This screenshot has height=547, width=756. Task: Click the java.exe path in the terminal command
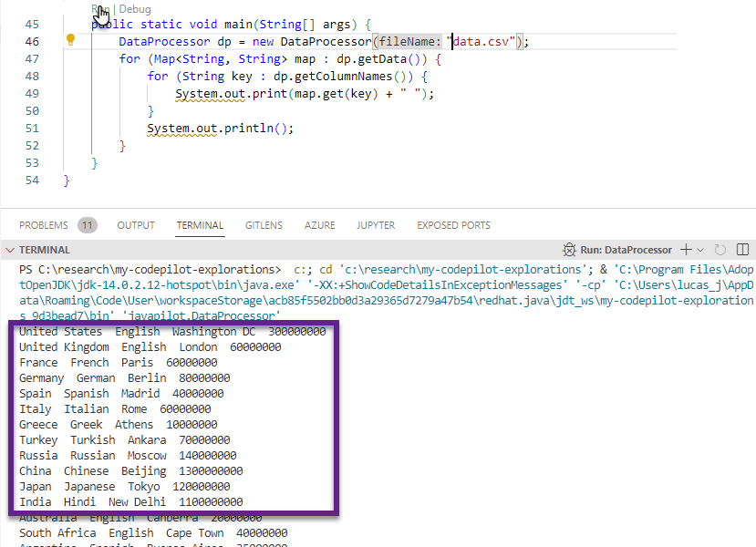(x=159, y=284)
